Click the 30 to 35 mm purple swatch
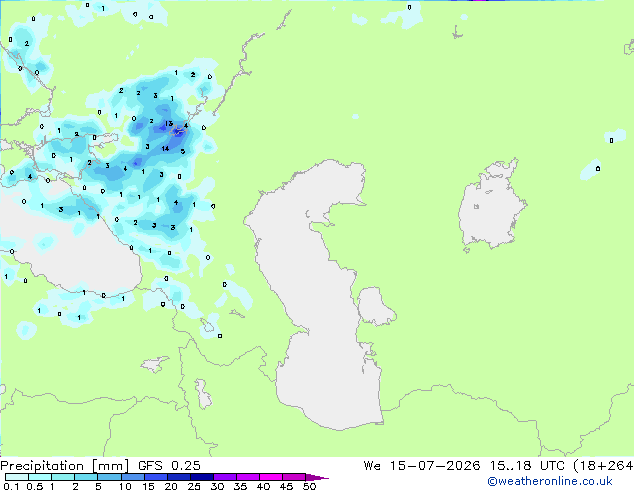Viewport: 634px width, 490px height. 225,477
